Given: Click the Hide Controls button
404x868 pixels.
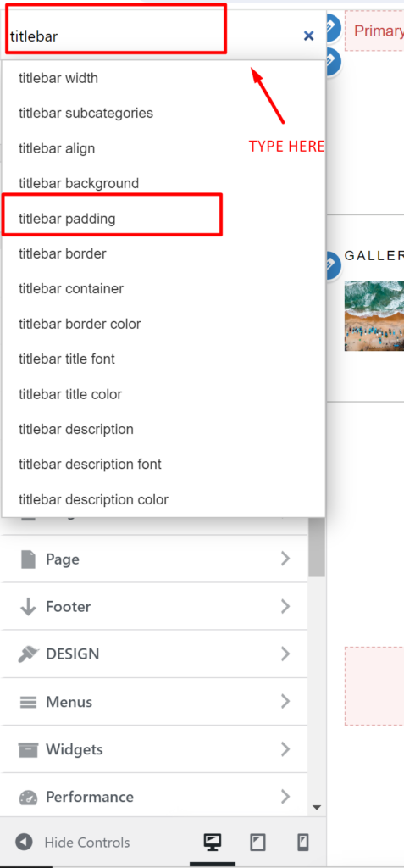Looking at the screenshot, I should click(73, 843).
